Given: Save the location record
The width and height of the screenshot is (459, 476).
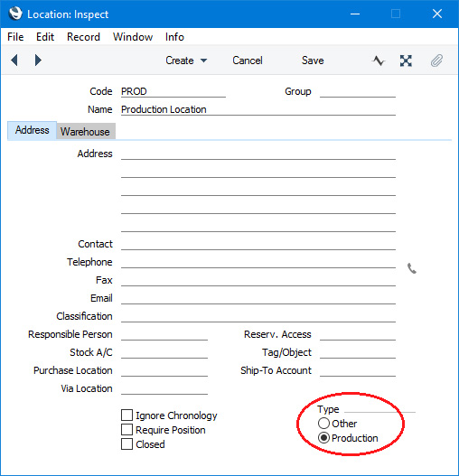Looking at the screenshot, I should 313,61.
